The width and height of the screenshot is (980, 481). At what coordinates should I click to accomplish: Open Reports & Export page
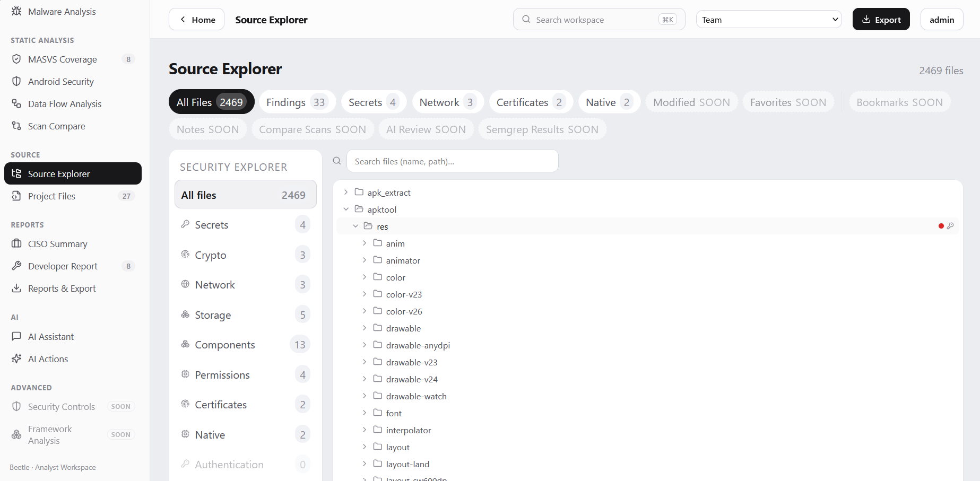(x=73, y=288)
